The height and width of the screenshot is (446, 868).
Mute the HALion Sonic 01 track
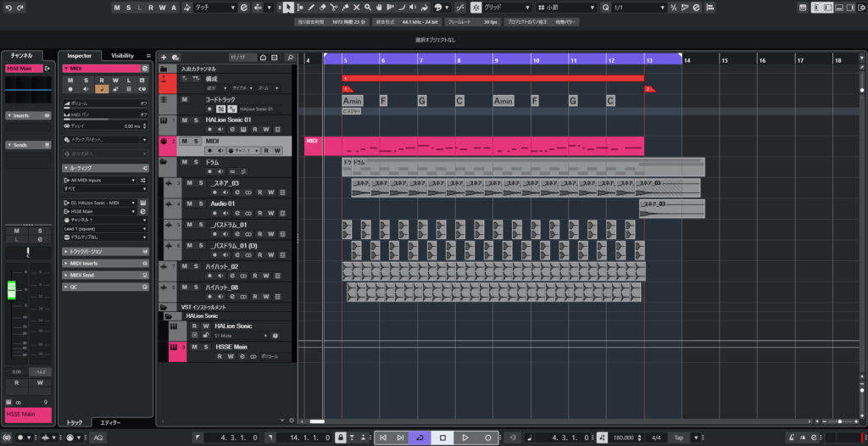[185, 120]
